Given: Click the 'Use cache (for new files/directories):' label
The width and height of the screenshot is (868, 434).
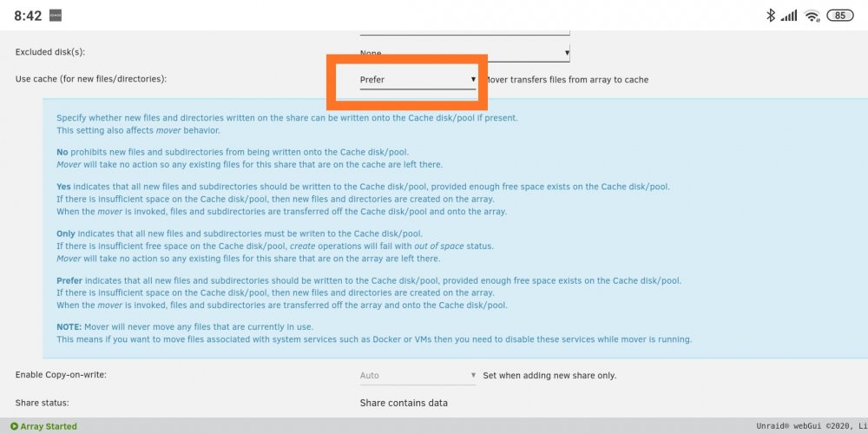Looking at the screenshot, I should coord(91,79).
